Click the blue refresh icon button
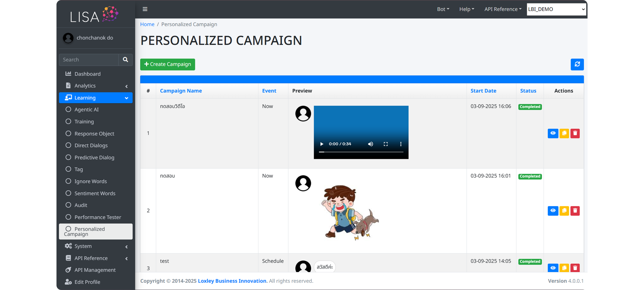 pos(577,64)
